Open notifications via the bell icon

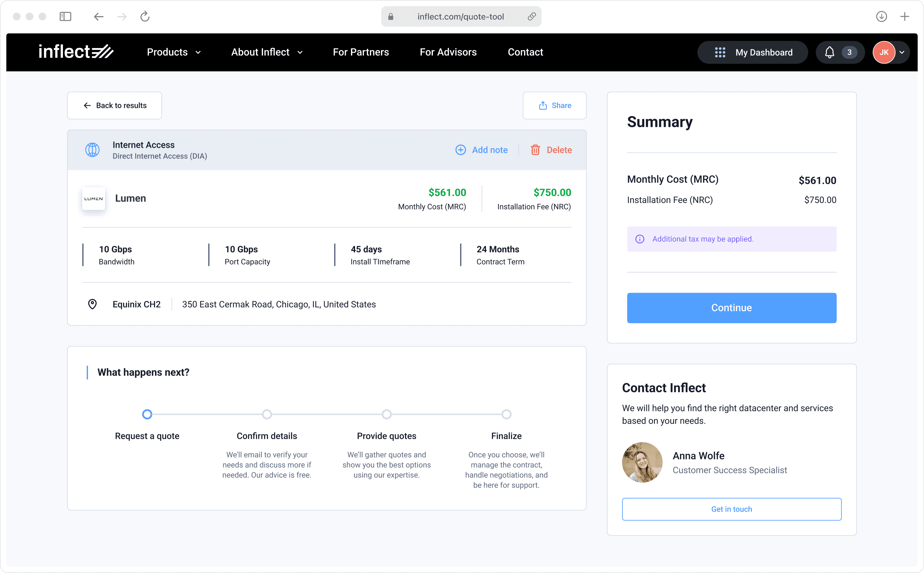click(830, 52)
